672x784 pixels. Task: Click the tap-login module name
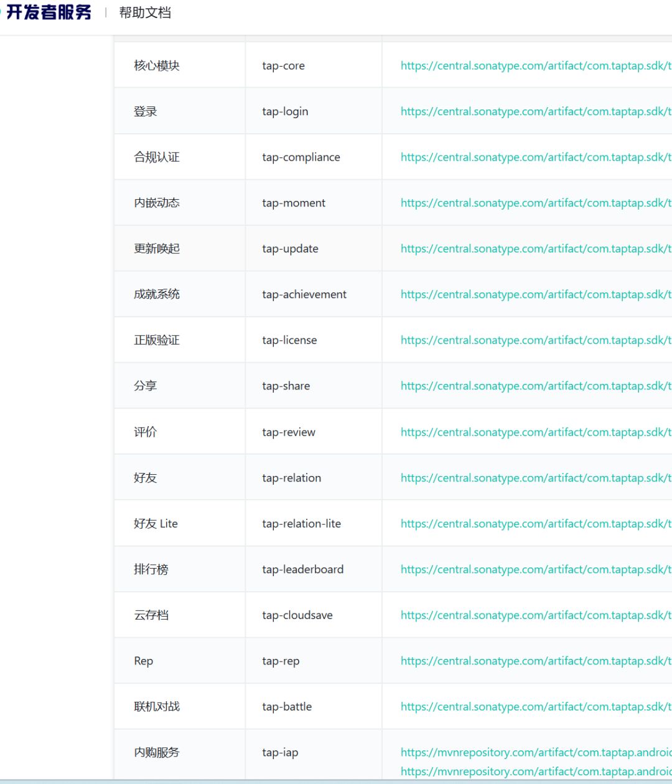pos(285,111)
